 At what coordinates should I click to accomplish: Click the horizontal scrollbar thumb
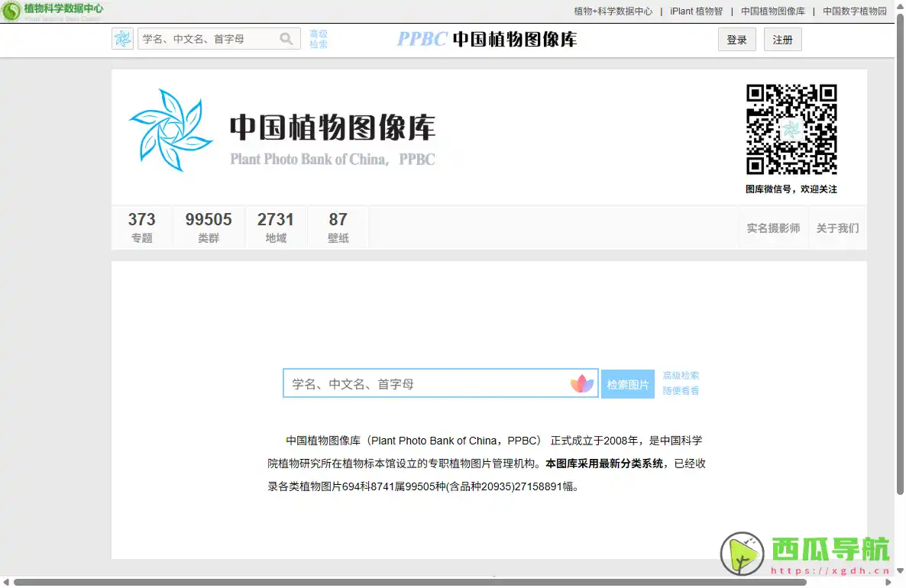click(x=409, y=582)
